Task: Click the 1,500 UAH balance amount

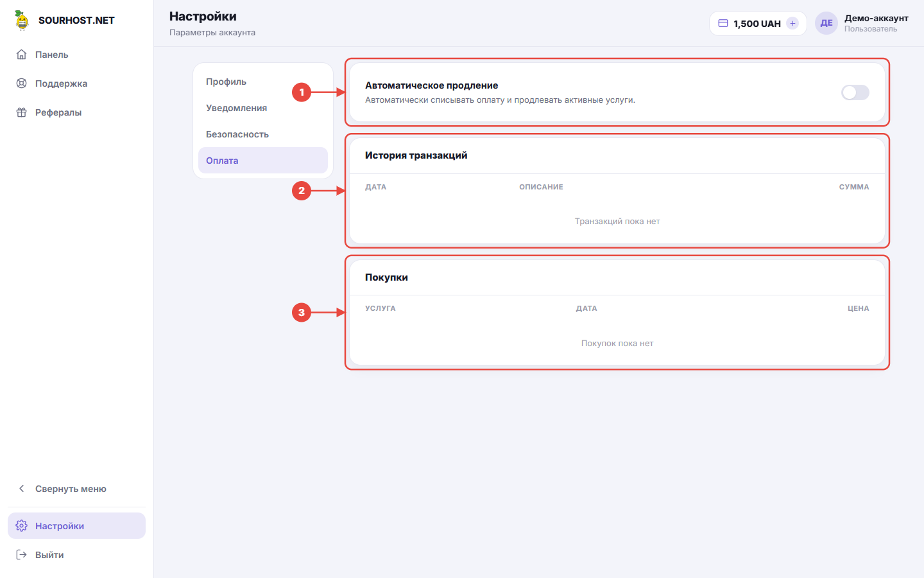Action: pos(757,24)
